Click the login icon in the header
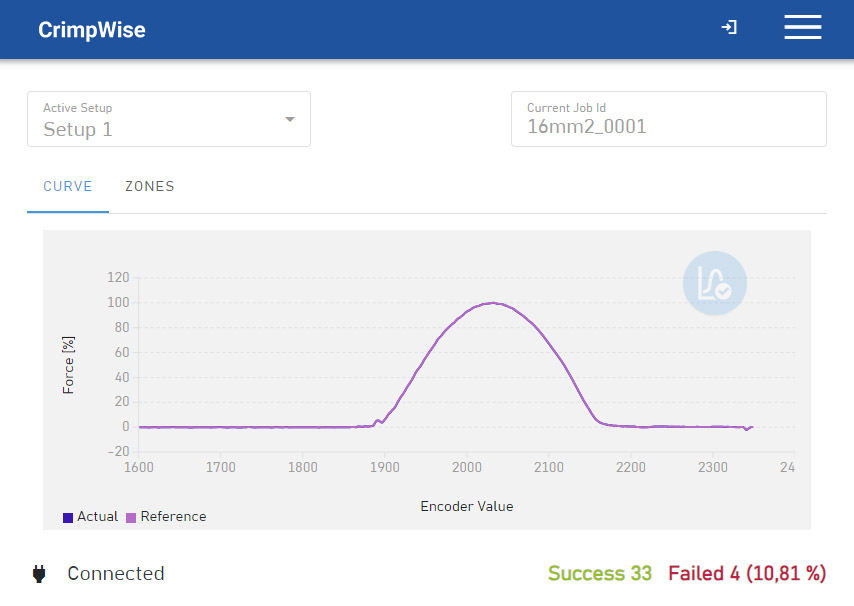 pyautogui.click(x=729, y=28)
